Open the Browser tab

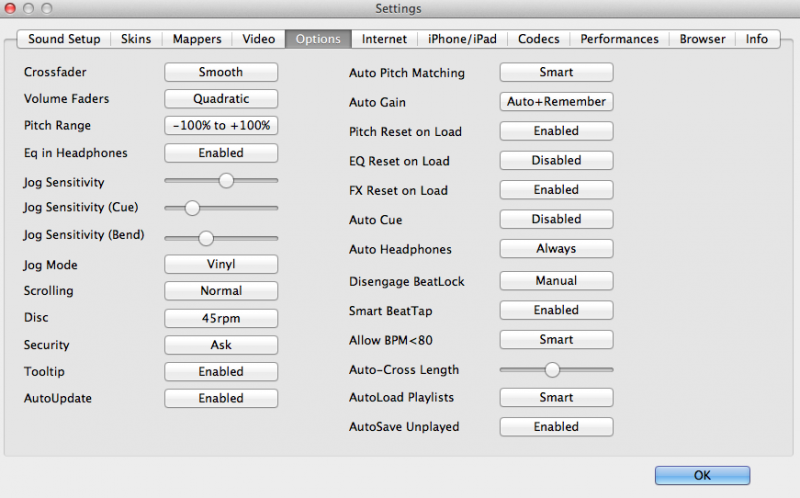(x=702, y=39)
